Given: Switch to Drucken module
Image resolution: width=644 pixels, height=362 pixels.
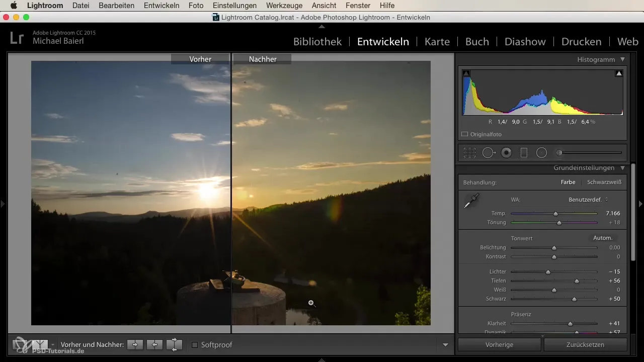Looking at the screenshot, I should click(582, 42).
